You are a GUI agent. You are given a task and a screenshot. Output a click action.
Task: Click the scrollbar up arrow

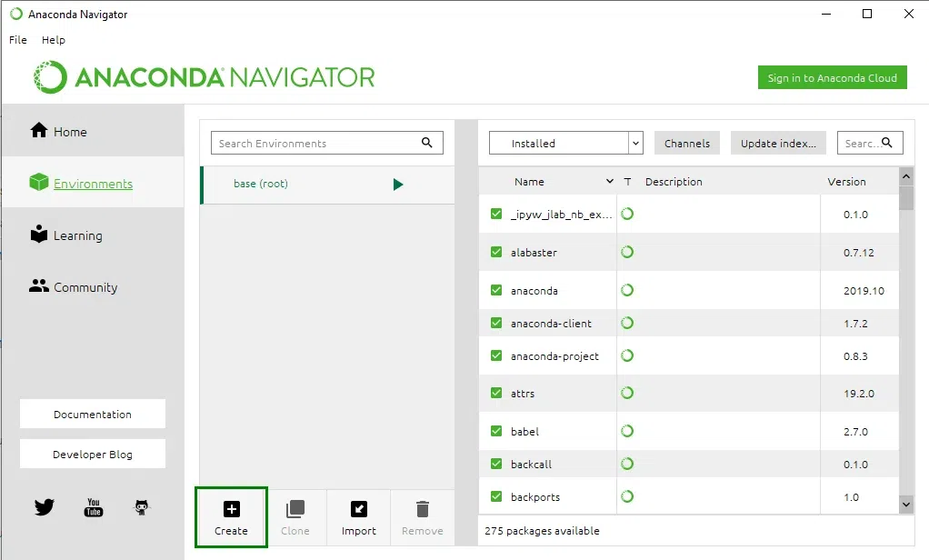906,176
